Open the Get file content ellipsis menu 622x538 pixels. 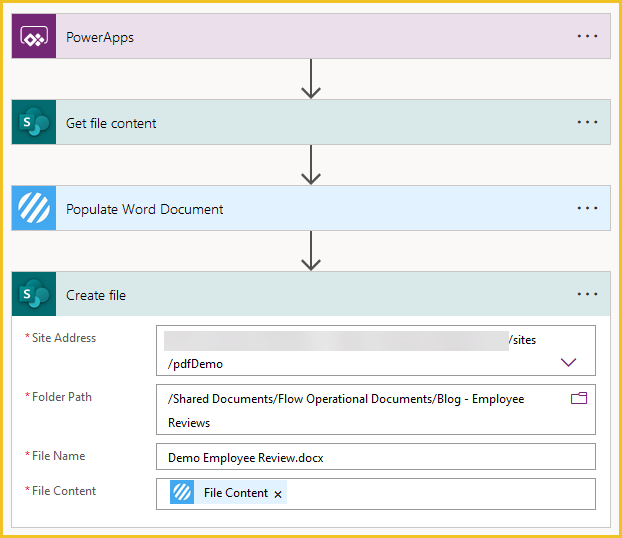pyautogui.click(x=587, y=122)
